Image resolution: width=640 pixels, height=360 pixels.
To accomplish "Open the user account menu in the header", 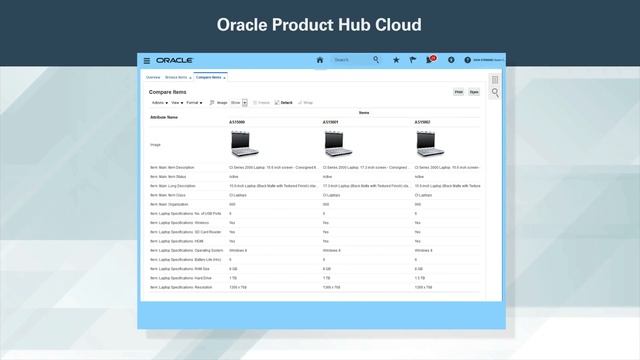I will (488, 60).
